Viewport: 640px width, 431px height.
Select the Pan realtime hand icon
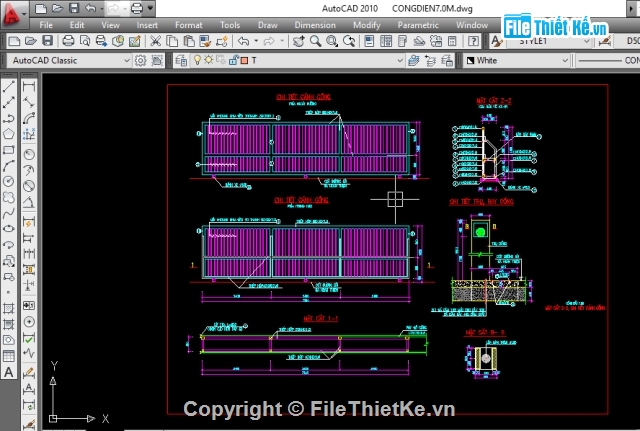click(x=298, y=41)
